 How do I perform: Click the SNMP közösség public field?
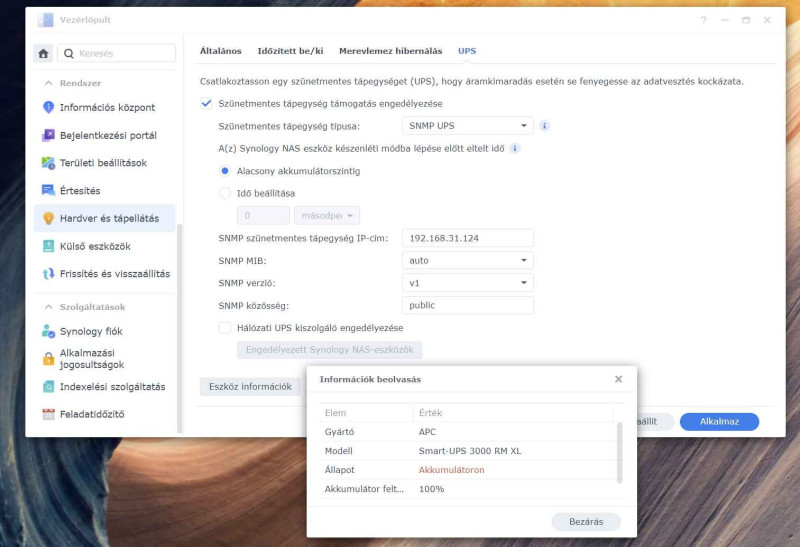[467, 305]
